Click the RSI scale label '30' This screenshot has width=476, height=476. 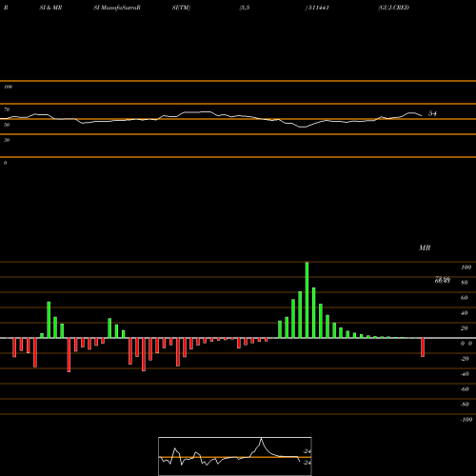coord(7,140)
